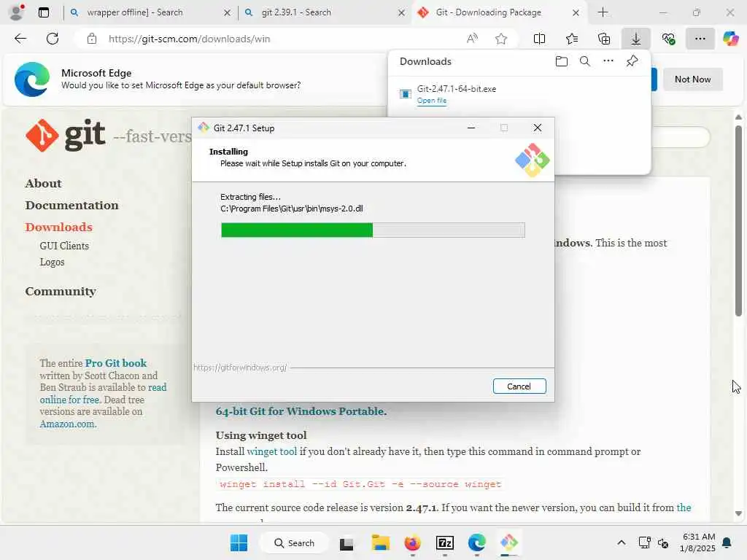Click Not Now on default browser prompt

693,79
